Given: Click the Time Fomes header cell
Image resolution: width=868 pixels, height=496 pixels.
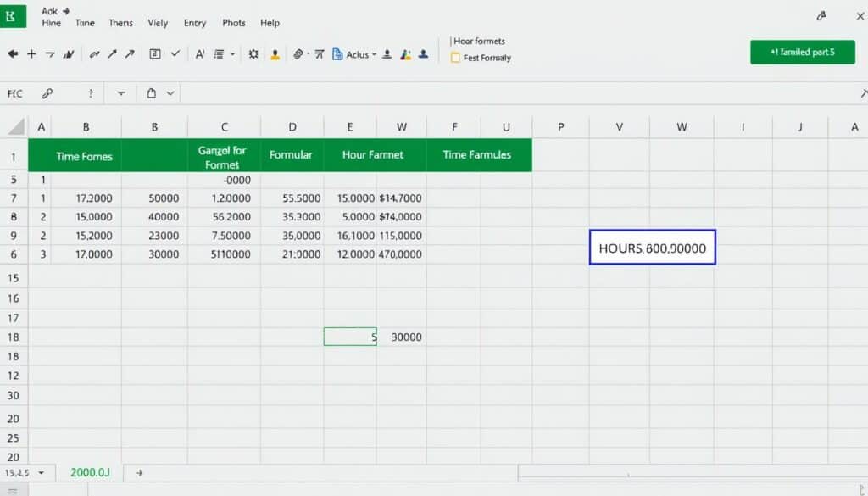Looking at the screenshot, I should pos(84,156).
